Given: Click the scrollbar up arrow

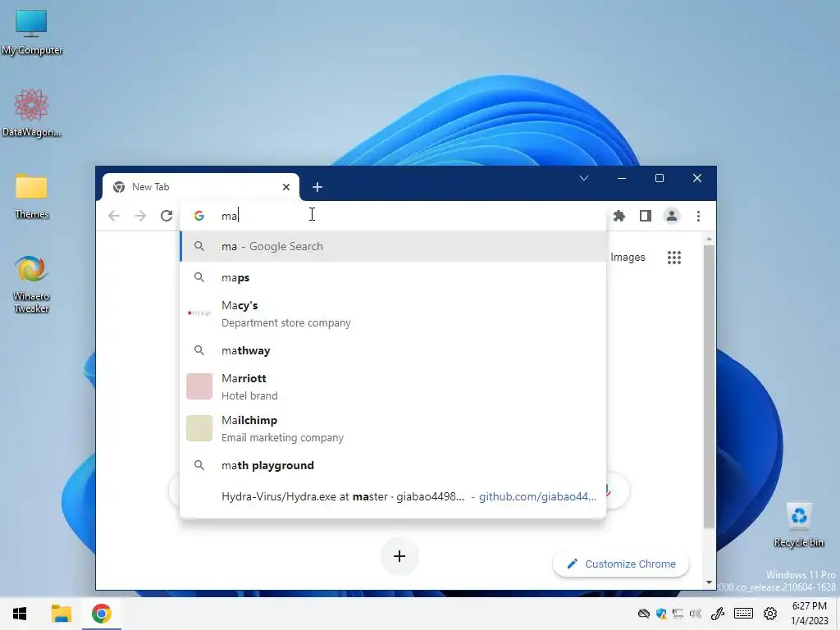Looking at the screenshot, I should pos(710,239).
